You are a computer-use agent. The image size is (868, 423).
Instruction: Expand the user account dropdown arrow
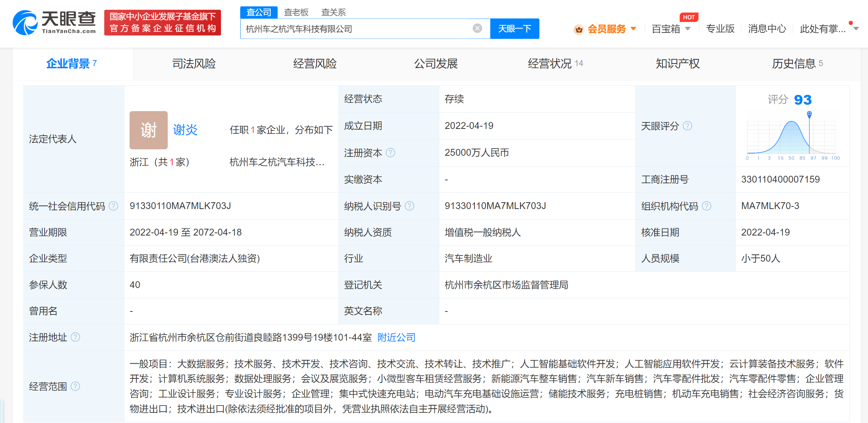tap(856, 29)
